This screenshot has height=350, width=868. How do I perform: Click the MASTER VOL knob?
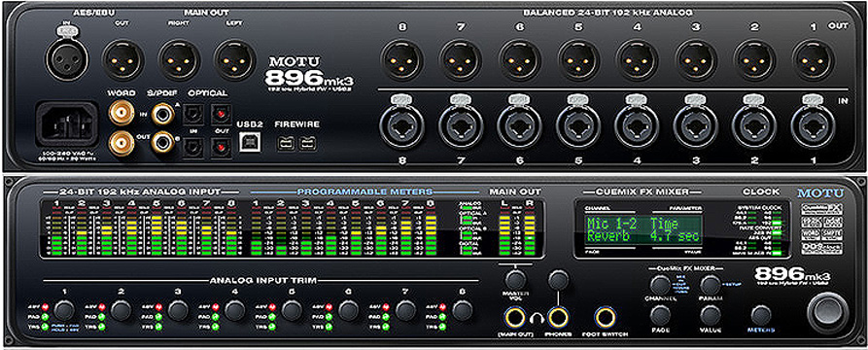[515, 279]
